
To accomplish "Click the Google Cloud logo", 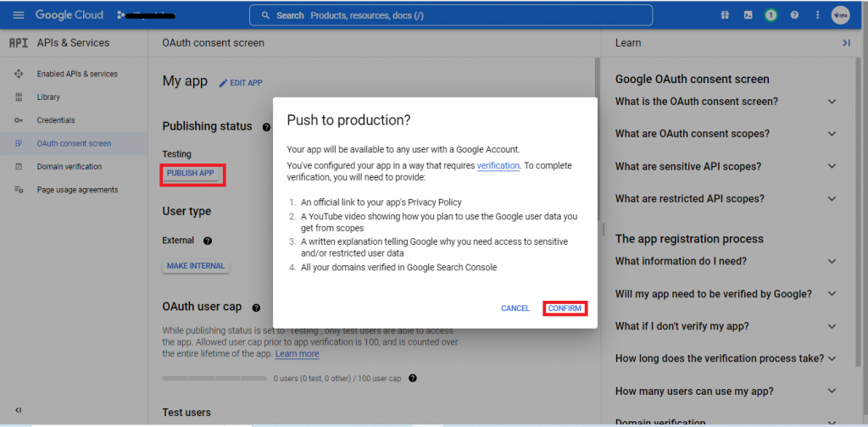I will click(x=70, y=15).
